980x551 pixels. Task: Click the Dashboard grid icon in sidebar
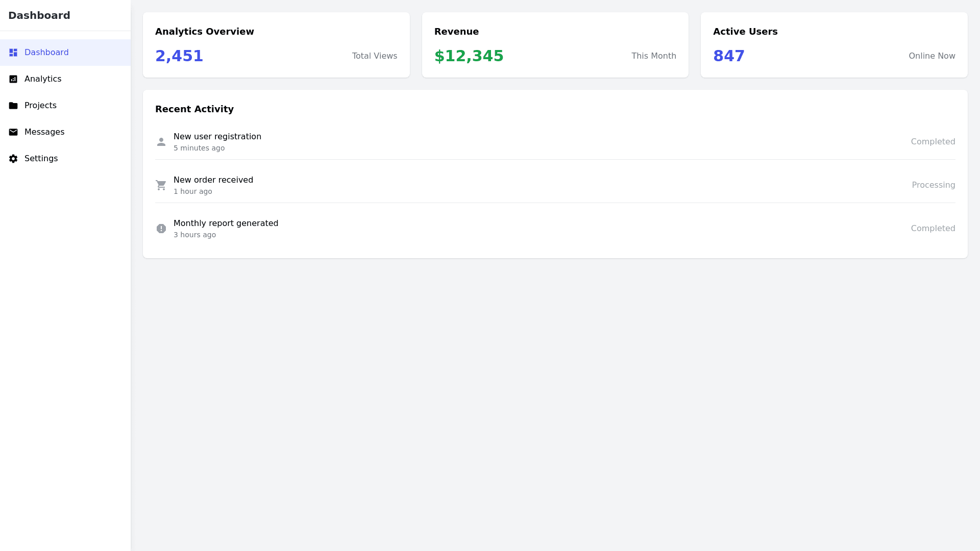point(13,53)
